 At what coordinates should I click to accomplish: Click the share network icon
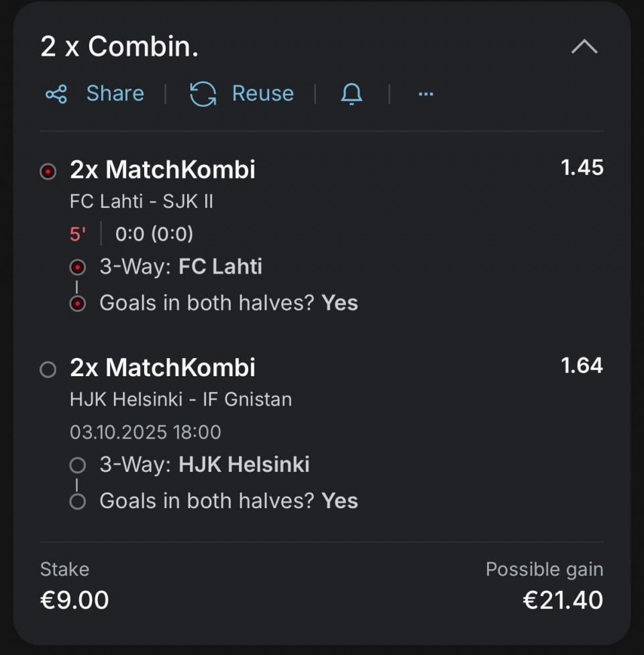(x=56, y=94)
